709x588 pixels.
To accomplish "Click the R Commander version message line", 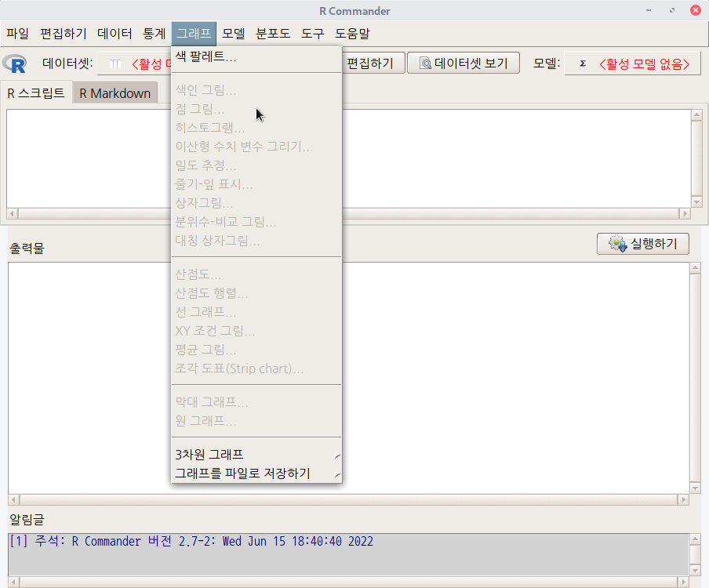I will (191, 542).
